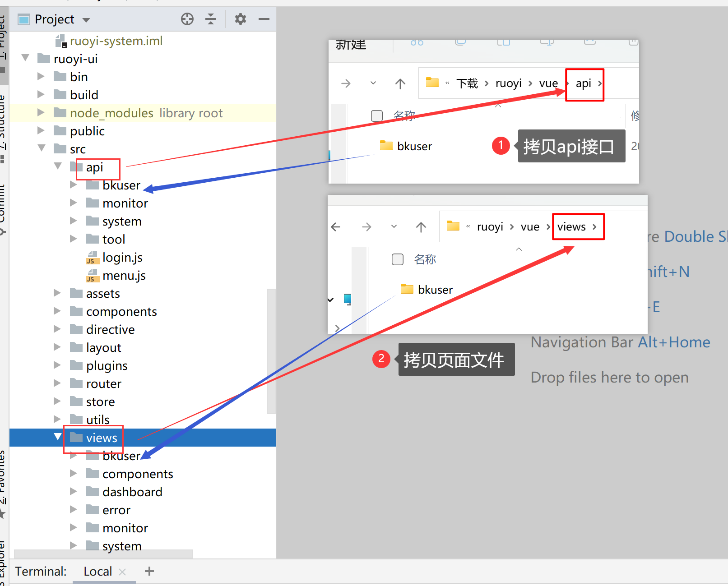Select the assets folder

coord(103,293)
